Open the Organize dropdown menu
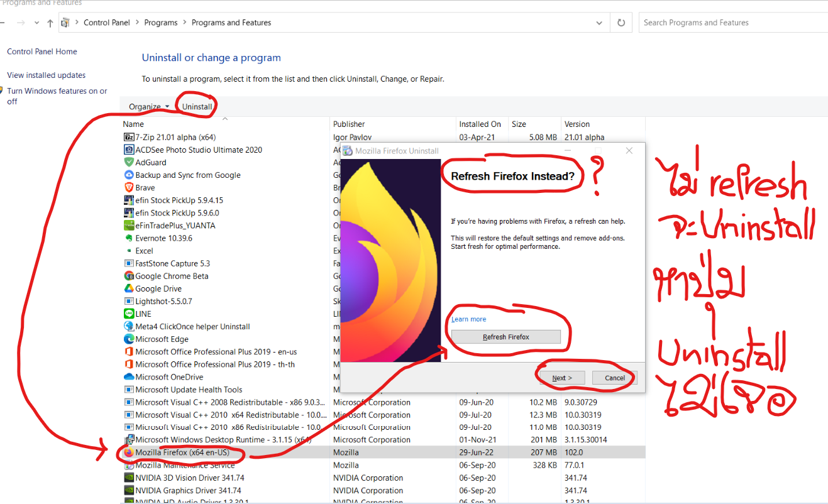The height and width of the screenshot is (504, 828). pos(149,107)
